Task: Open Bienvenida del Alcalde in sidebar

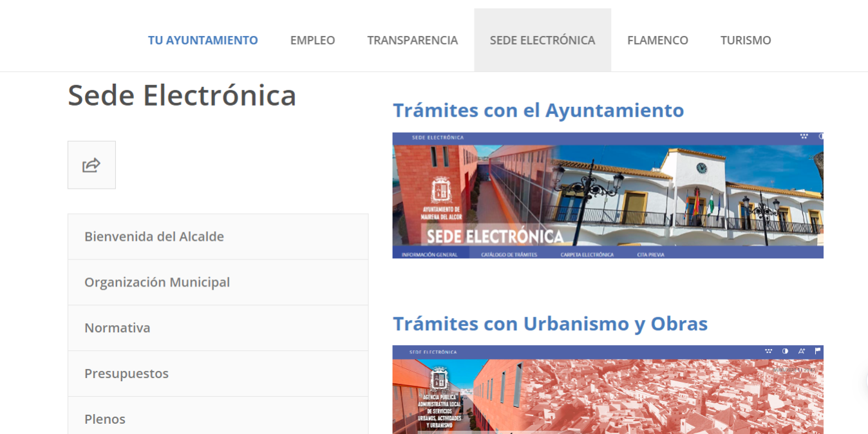Action: point(154,236)
